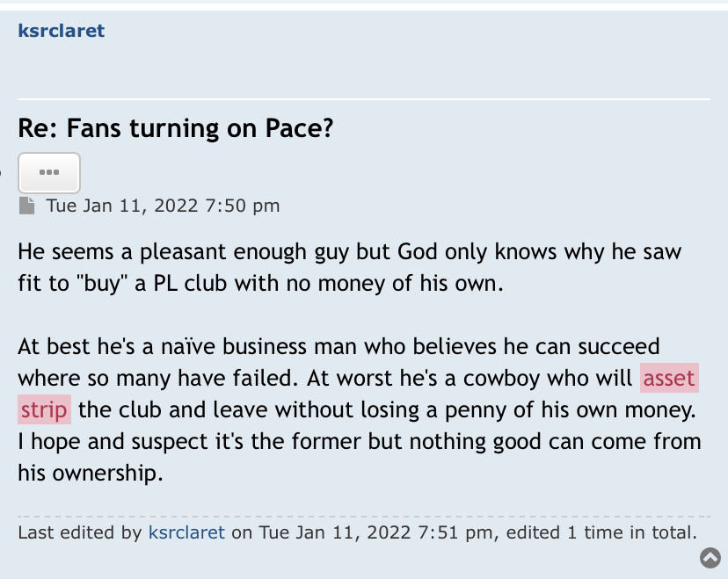Click the horizontal divider below the username
Image resolution: width=728 pixels, height=579 pixels.
click(x=364, y=98)
